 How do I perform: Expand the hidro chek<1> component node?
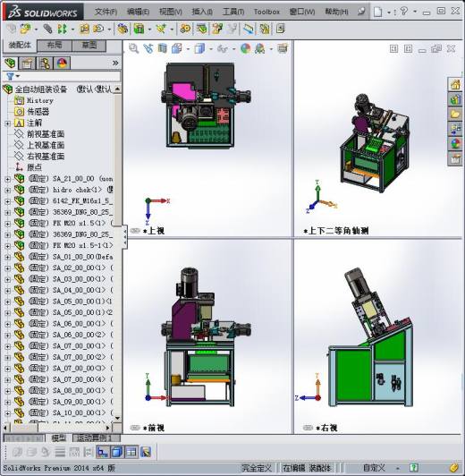tap(7, 191)
